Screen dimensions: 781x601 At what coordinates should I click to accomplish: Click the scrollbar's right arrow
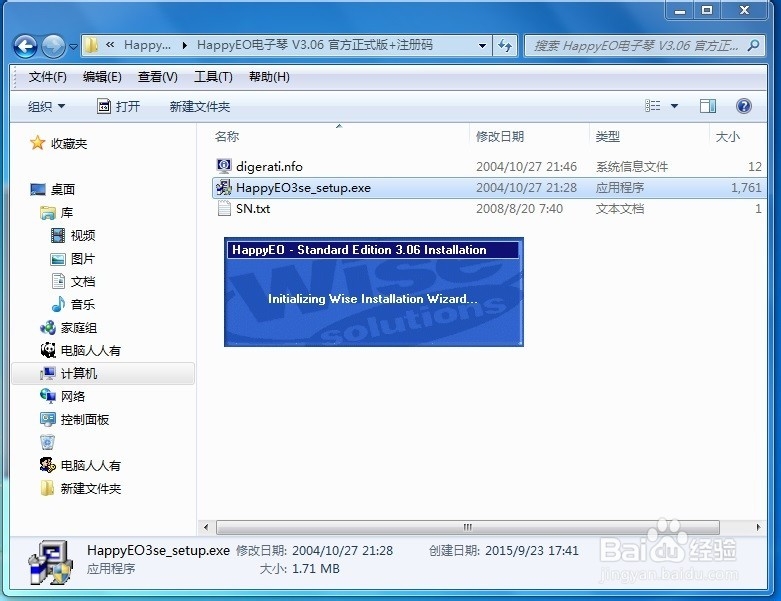(759, 527)
